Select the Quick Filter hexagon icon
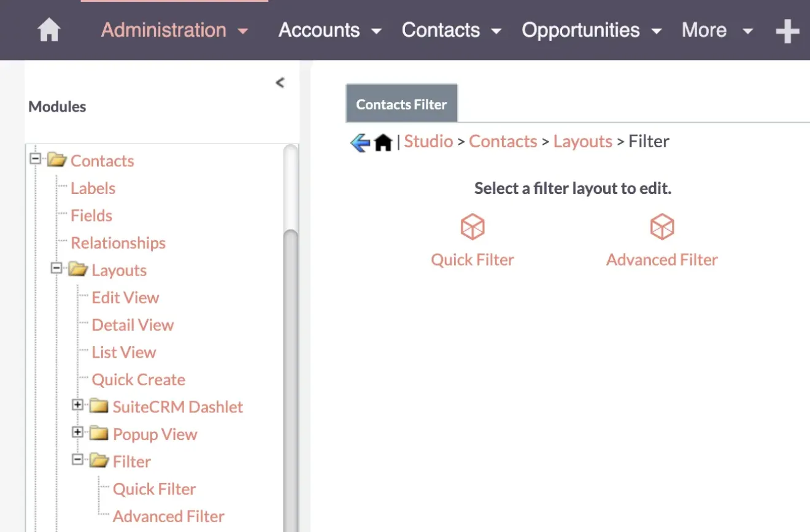 [472, 226]
